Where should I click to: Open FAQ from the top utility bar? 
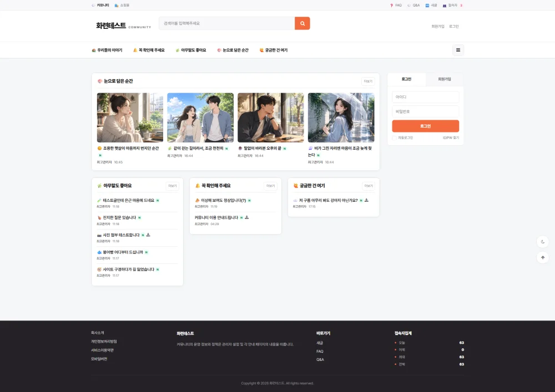pyautogui.click(x=396, y=6)
